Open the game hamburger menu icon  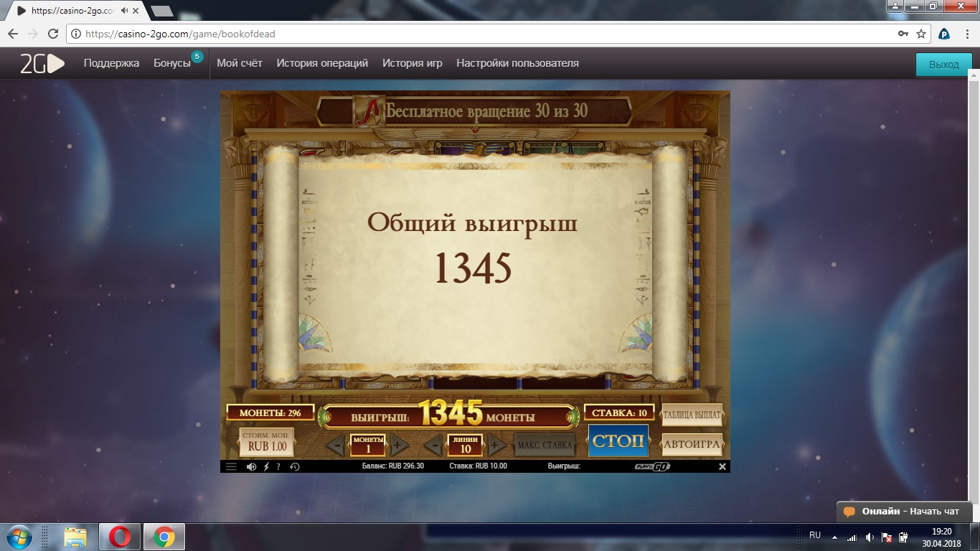click(231, 466)
